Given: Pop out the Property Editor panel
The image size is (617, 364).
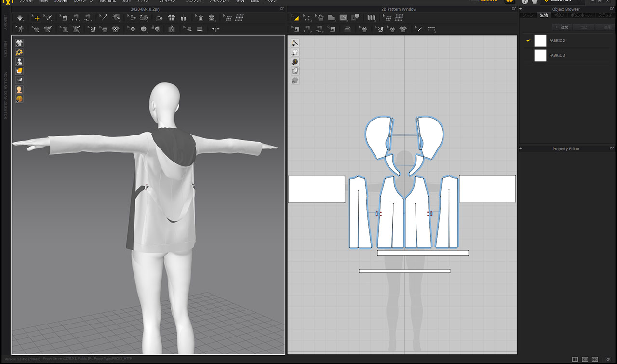Looking at the screenshot, I should point(612,148).
